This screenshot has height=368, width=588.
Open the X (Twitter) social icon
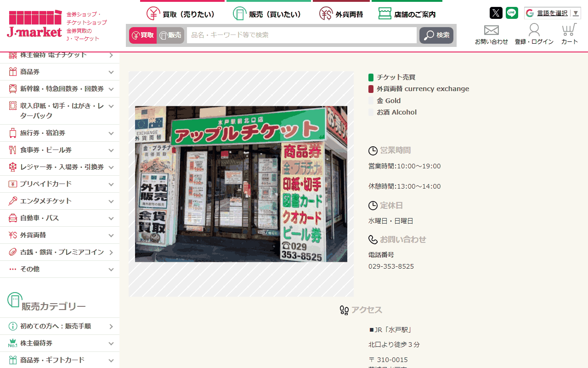pos(496,13)
